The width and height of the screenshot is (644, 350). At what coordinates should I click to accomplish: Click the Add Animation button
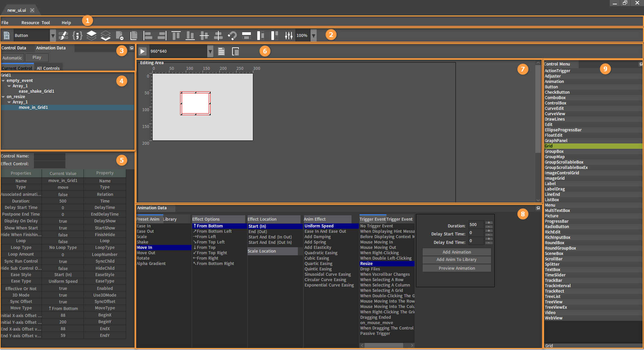click(x=457, y=252)
